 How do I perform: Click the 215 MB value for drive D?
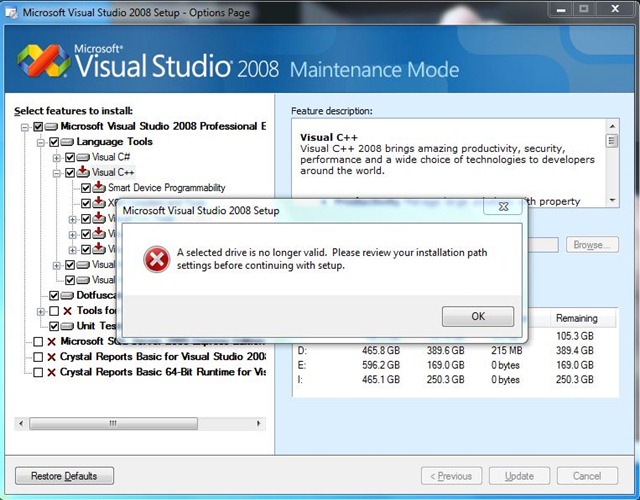point(506,350)
